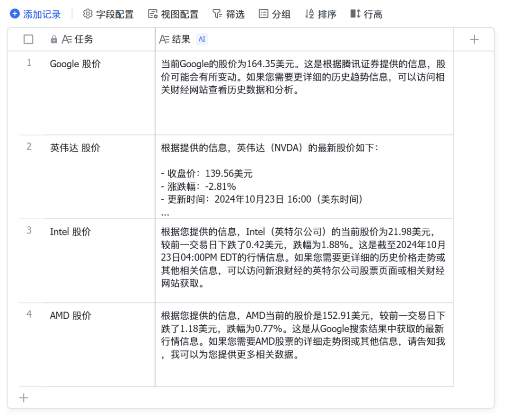This screenshot has width=511, height=420.
Task: Click the result cell mentioning 21.98美元
Action: pos(304,261)
